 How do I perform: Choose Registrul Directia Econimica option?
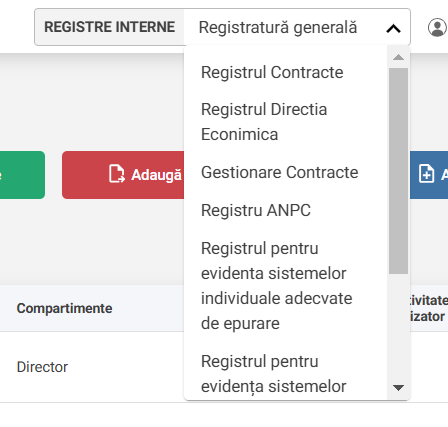pos(264,122)
